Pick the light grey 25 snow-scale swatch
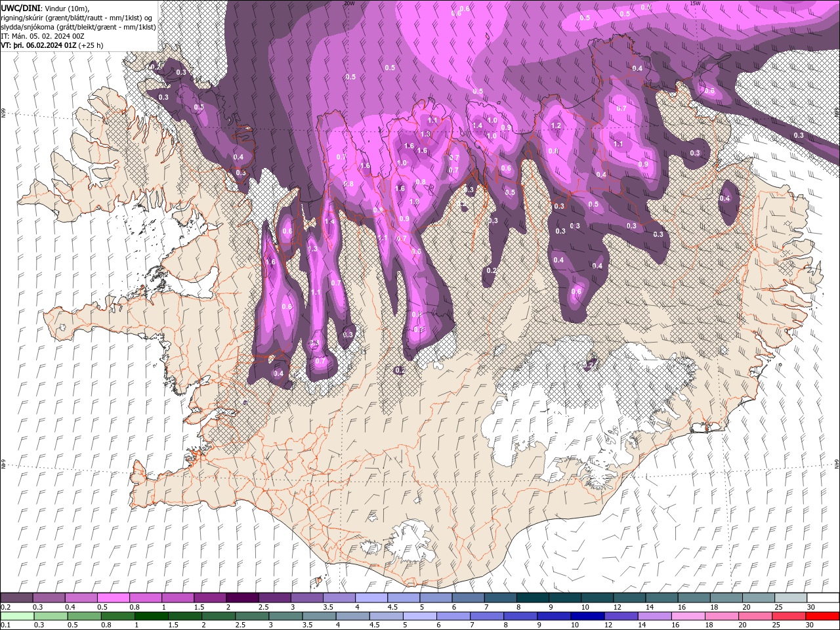840x630 pixels. pyautogui.click(x=791, y=597)
